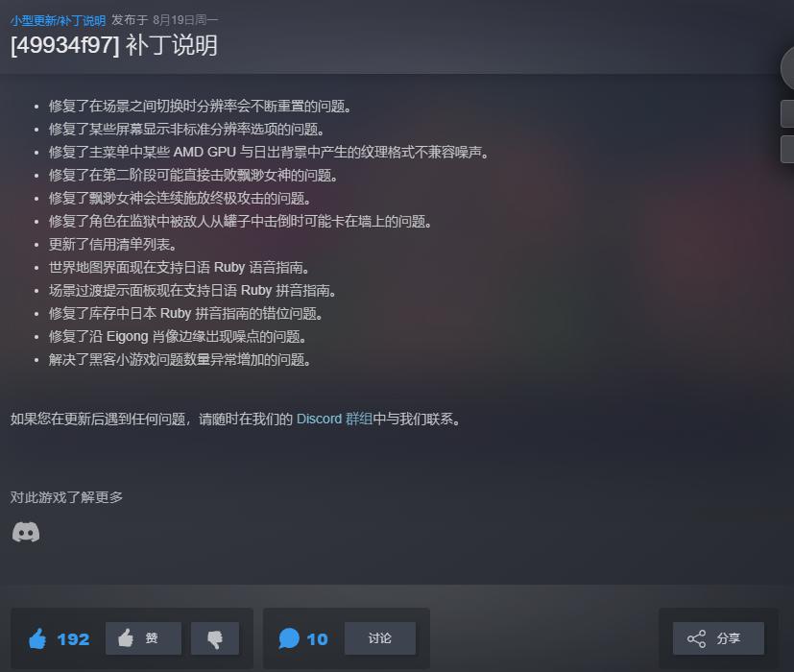Like the post with the 赞 button
The image size is (794, 672).
point(143,638)
